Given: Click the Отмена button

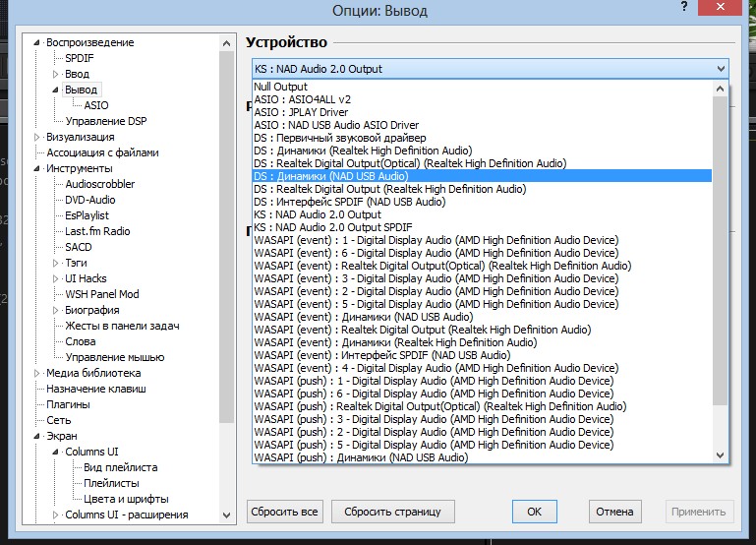Looking at the screenshot, I should click(614, 512).
